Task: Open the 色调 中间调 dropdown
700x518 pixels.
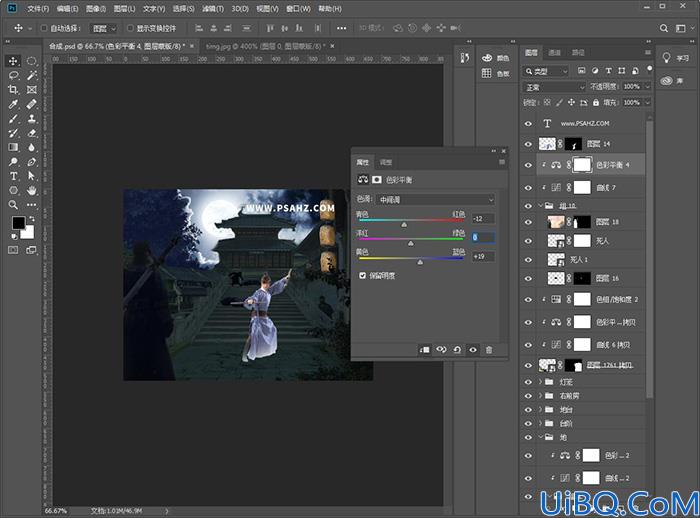Action: (435, 200)
